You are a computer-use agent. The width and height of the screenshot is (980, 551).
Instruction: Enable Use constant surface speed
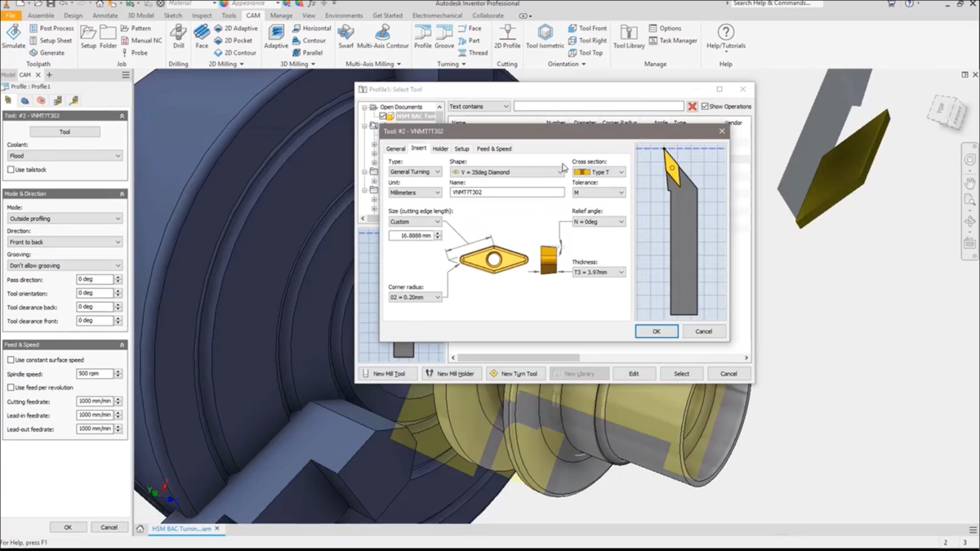(x=11, y=360)
